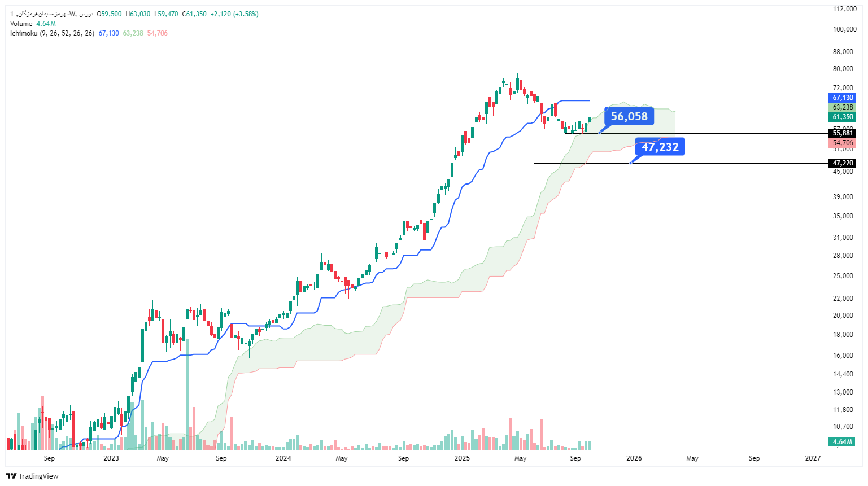Select the 56,058 price callout label
This screenshot has width=868, height=486.
tap(629, 116)
